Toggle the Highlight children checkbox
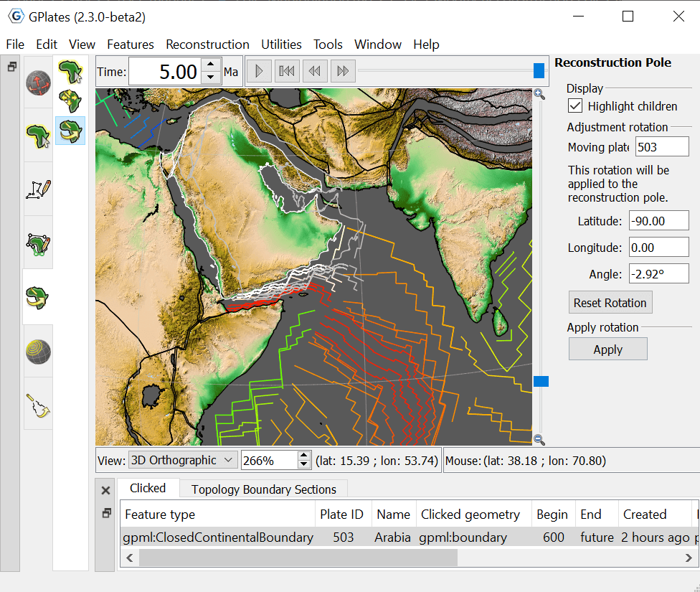The image size is (700, 592). click(x=575, y=106)
